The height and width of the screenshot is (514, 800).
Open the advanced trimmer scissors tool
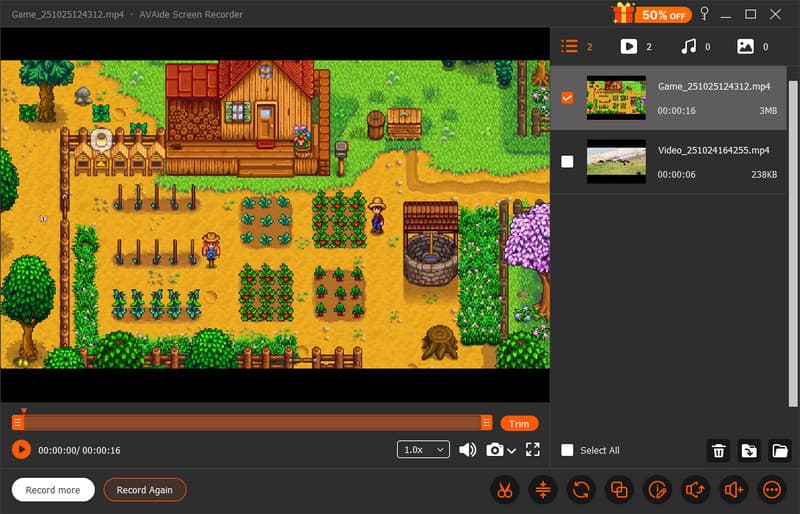[505, 490]
